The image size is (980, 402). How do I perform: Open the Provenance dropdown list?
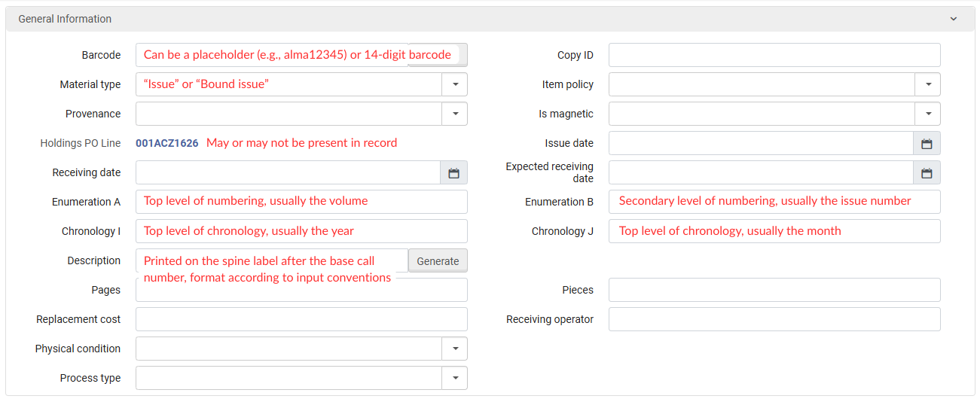[454, 114]
